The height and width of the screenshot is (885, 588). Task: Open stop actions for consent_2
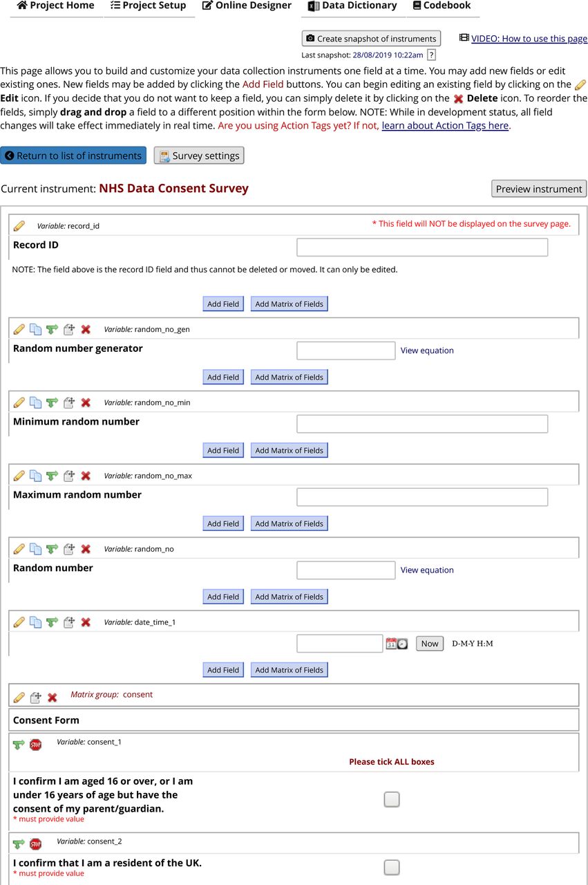pos(36,844)
